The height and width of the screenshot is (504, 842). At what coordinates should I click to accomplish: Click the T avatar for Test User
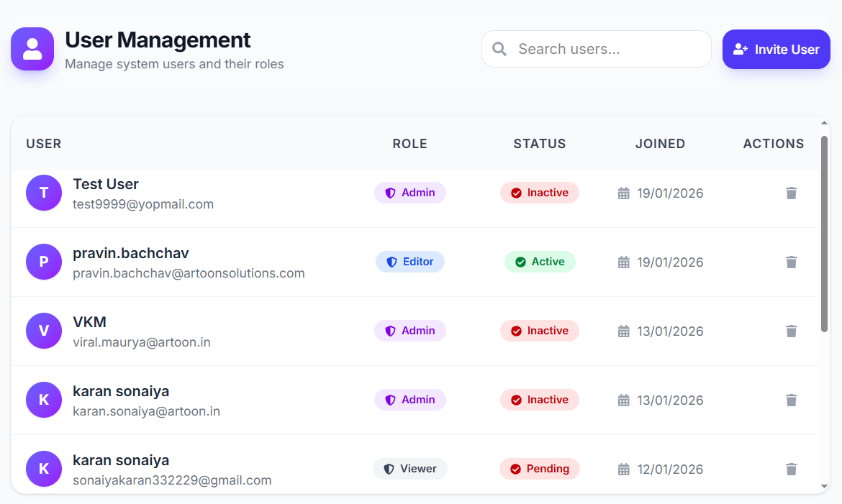click(44, 193)
